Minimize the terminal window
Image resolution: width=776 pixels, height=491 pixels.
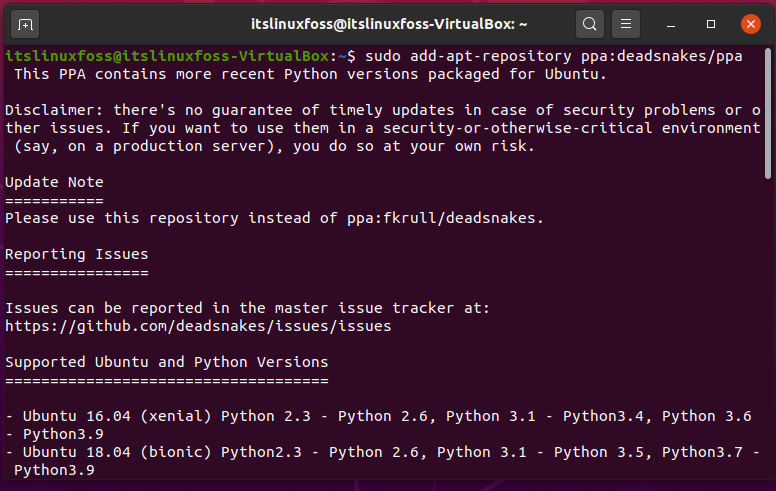671,24
